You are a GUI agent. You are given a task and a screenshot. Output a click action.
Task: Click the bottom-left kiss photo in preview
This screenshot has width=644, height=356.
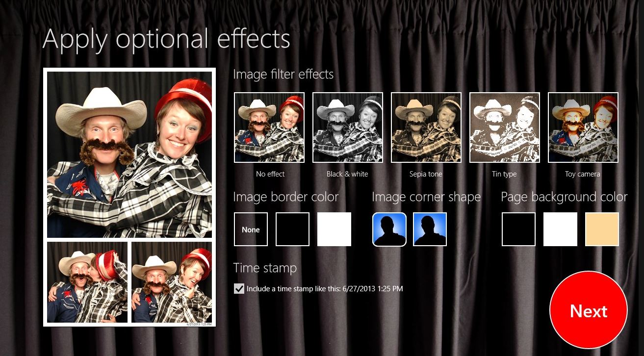[x=87, y=282]
